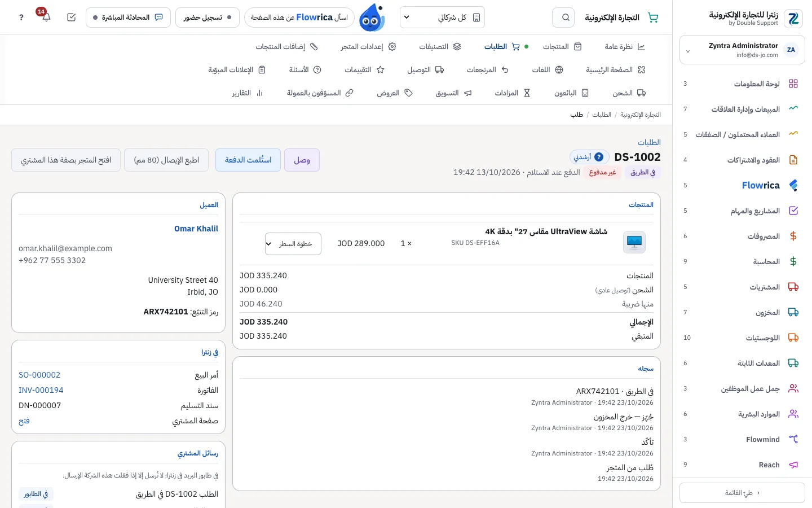Open the المزادات tab
Image resolution: width=812 pixels, height=508 pixels.
(513, 93)
